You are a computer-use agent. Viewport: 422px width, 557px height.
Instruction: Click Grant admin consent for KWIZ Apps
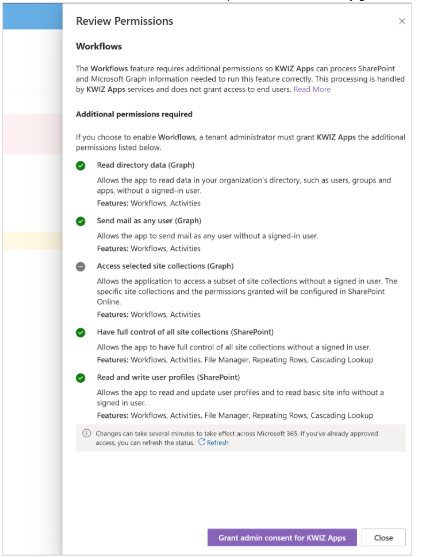pyautogui.click(x=282, y=537)
